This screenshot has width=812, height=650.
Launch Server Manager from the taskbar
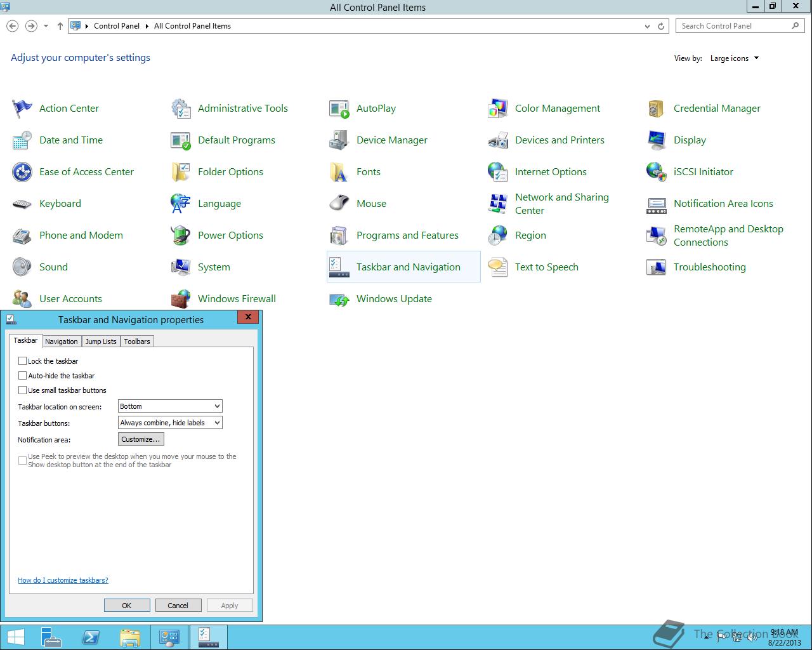pos(51,637)
